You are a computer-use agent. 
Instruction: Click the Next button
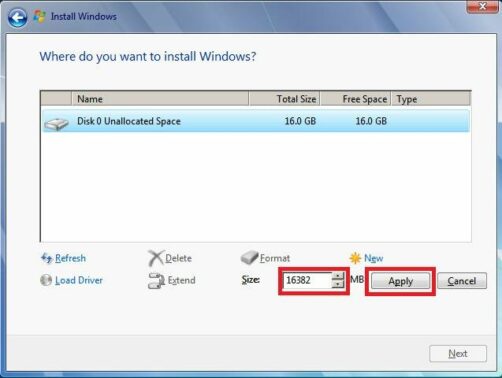(458, 354)
